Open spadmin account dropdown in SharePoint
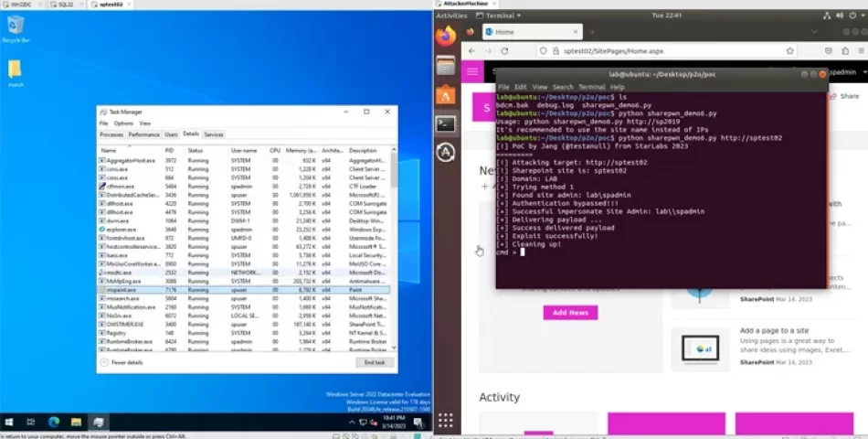The width and height of the screenshot is (868, 439). 849,72
